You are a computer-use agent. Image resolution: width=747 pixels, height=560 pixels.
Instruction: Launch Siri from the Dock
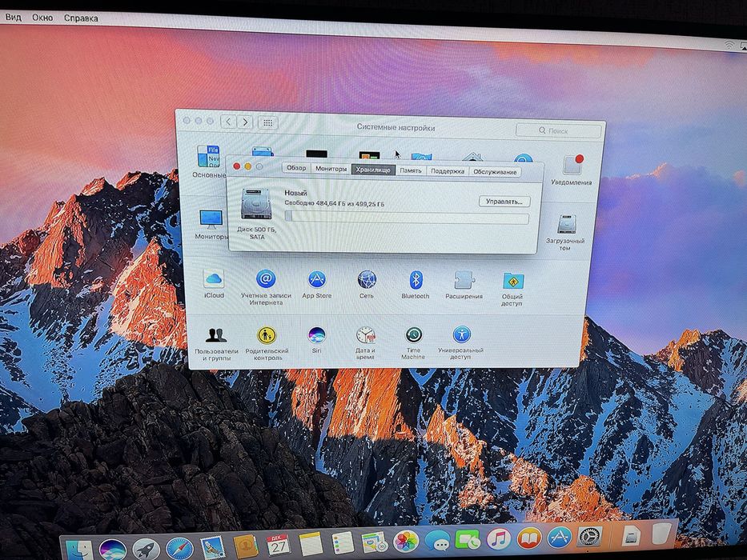113,550
